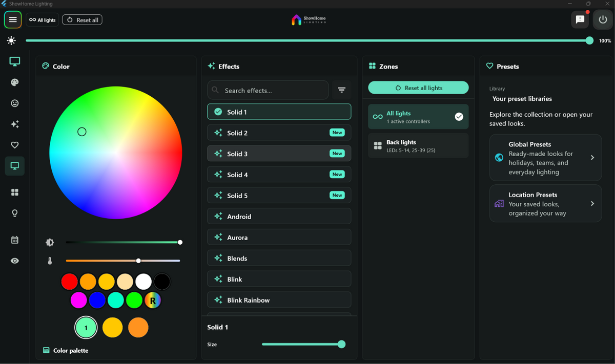Click the All lights button in toolbar
Viewport: 615px width, 364px height.
click(x=42, y=20)
